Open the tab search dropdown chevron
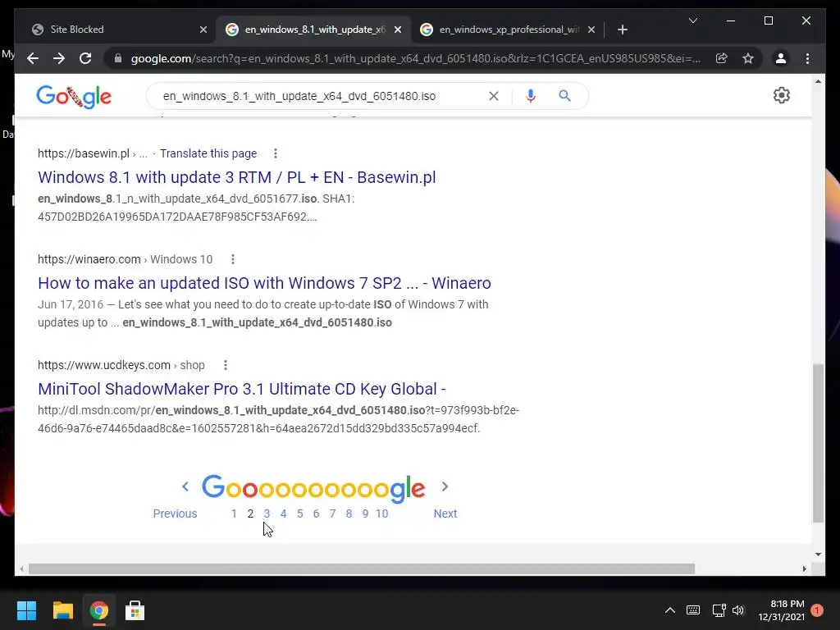 click(x=693, y=21)
